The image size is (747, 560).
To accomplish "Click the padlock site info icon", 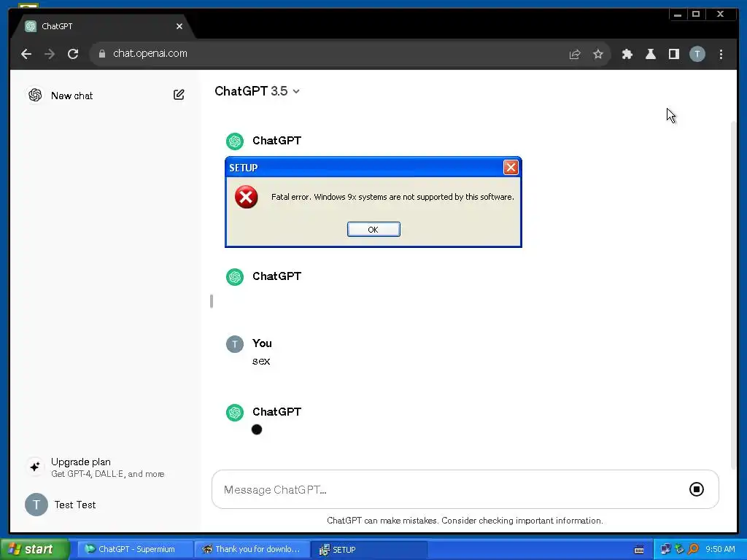I will (102, 54).
